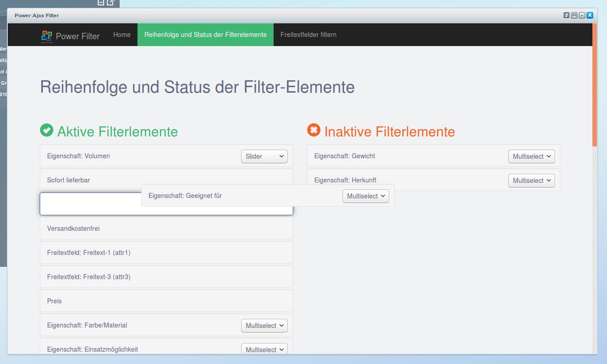This screenshot has width=607, height=364.
Task: Open the Slider dropdown for Volumen
Action: [264, 156]
